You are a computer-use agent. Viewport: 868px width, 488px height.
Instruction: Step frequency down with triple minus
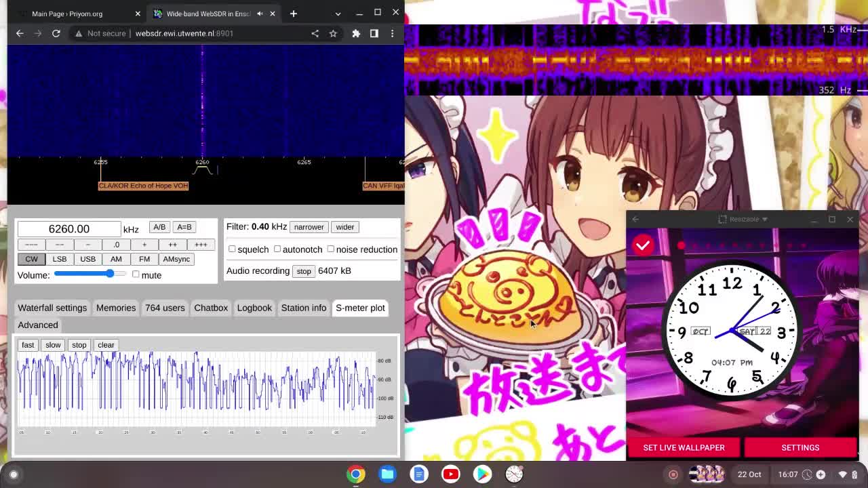[31, 245]
